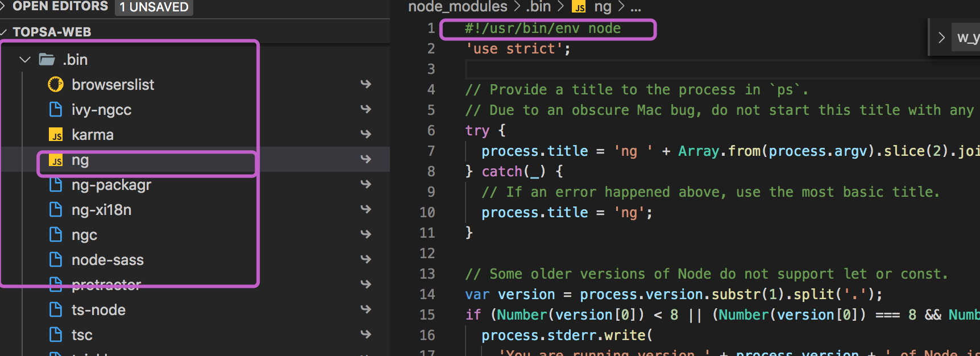Screen dimensions: 980x356
Task: Click 'process.title' on line 10
Action: (534, 213)
